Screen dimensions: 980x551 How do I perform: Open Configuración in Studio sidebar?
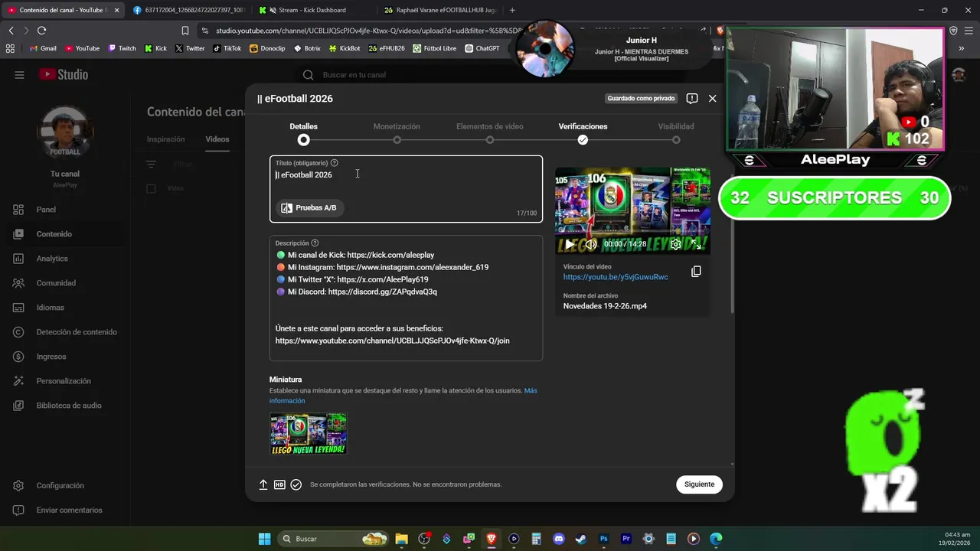[64, 486]
